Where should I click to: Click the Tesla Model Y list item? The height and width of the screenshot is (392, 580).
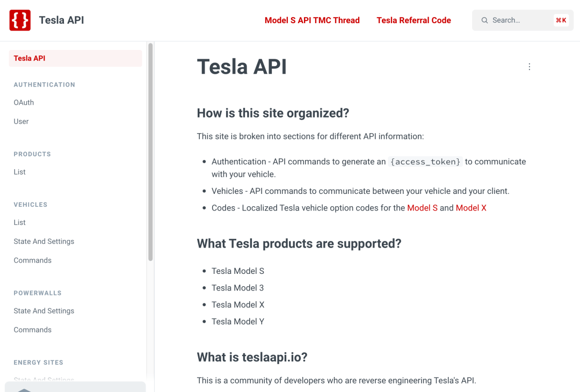(x=238, y=321)
